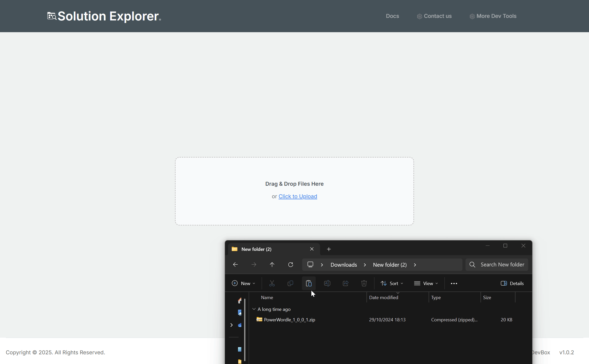Click the Delete trash icon

364,283
